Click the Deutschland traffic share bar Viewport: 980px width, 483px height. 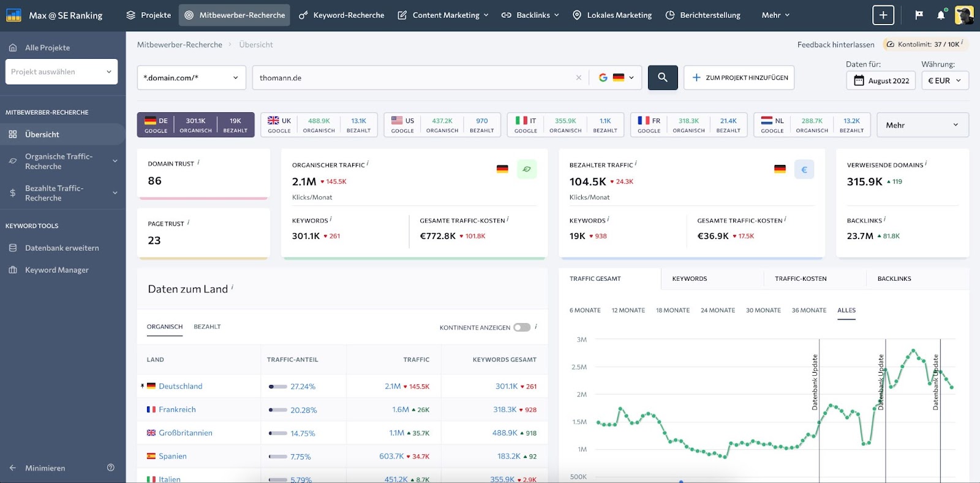pyautogui.click(x=278, y=387)
